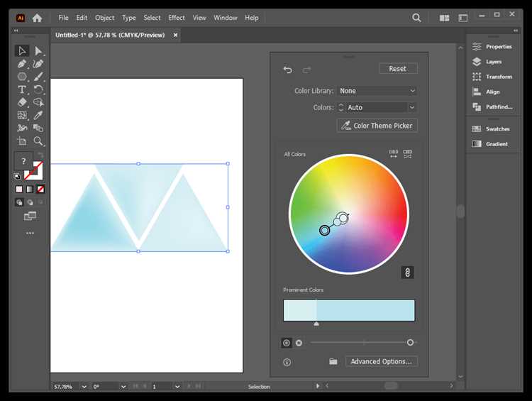This screenshot has width=532, height=401.
Task: Set paint mode to Gradient in toolbar
Action: coord(30,189)
